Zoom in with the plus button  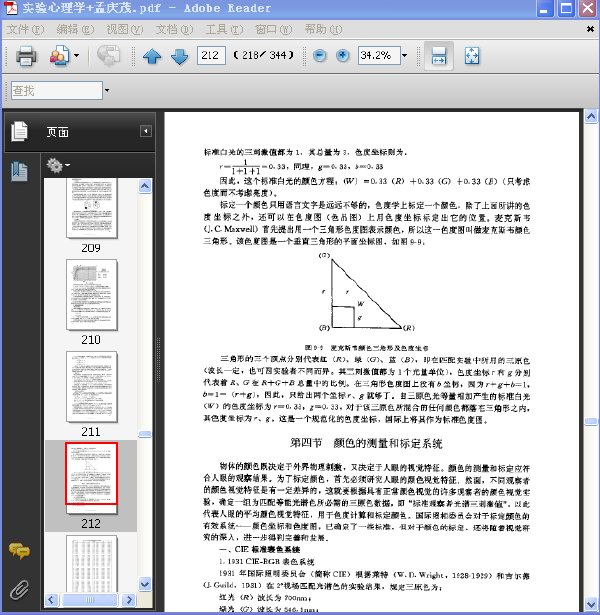click(343, 56)
